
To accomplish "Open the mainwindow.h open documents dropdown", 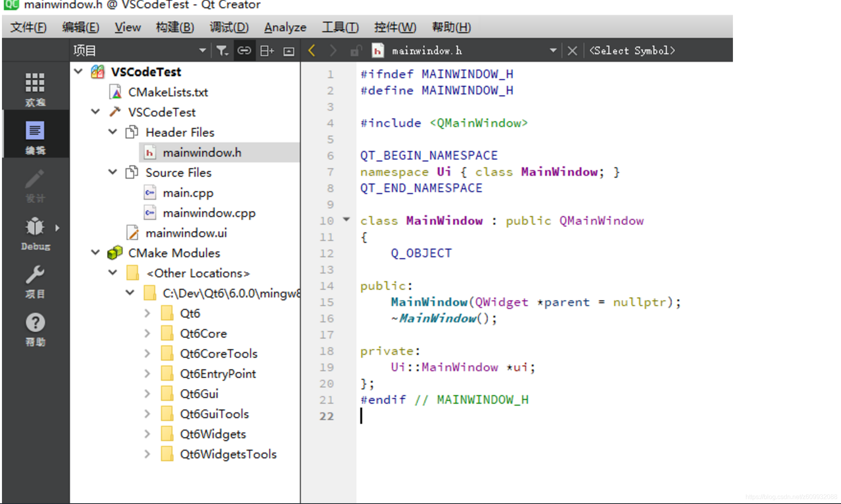I will (553, 51).
